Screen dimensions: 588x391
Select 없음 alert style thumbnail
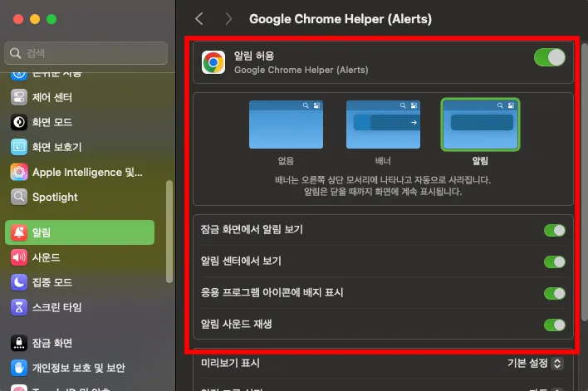tap(286, 125)
